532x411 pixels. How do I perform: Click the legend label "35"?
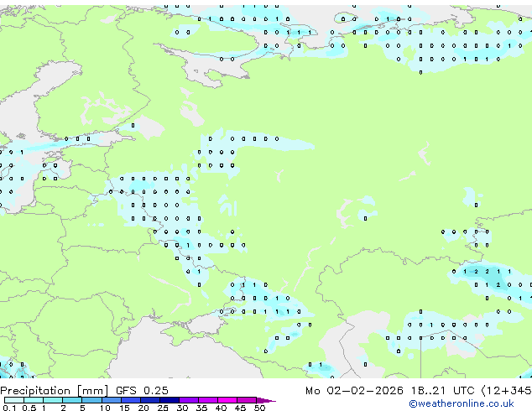point(201,408)
